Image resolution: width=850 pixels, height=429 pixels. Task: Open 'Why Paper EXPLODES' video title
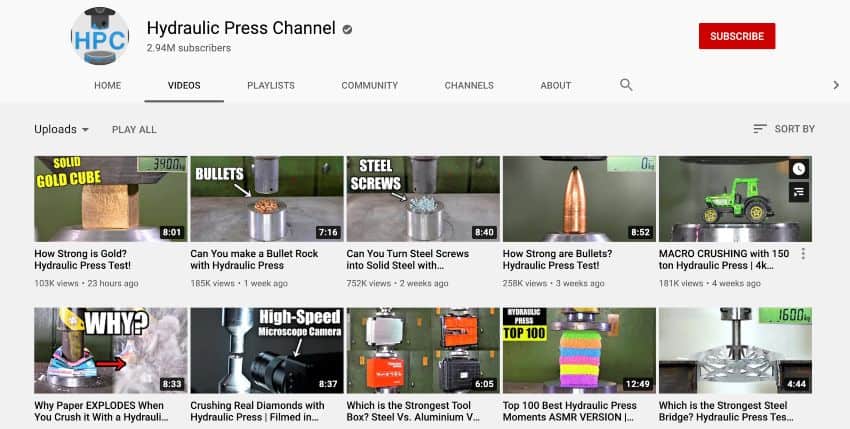[x=101, y=411]
